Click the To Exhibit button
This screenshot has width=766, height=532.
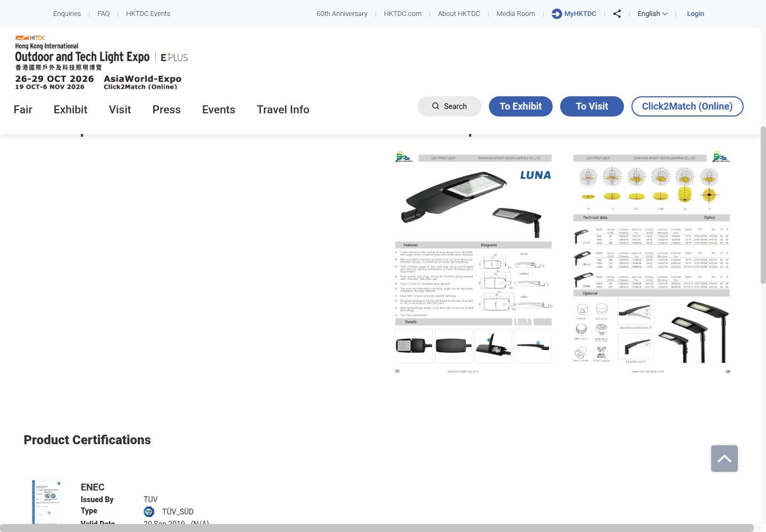pos(521,106)
